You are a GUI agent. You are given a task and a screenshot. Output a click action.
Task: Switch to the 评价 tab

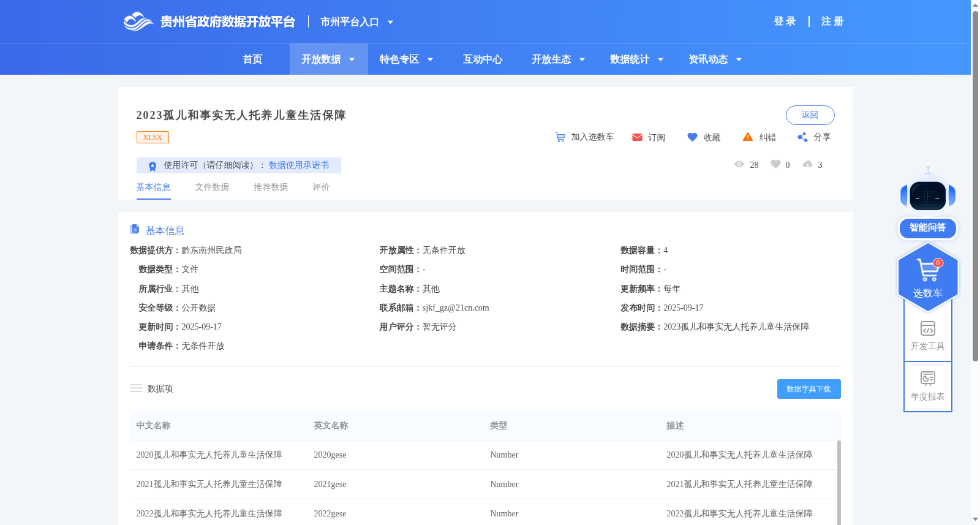pyautogui.click(x=321, y=187)
